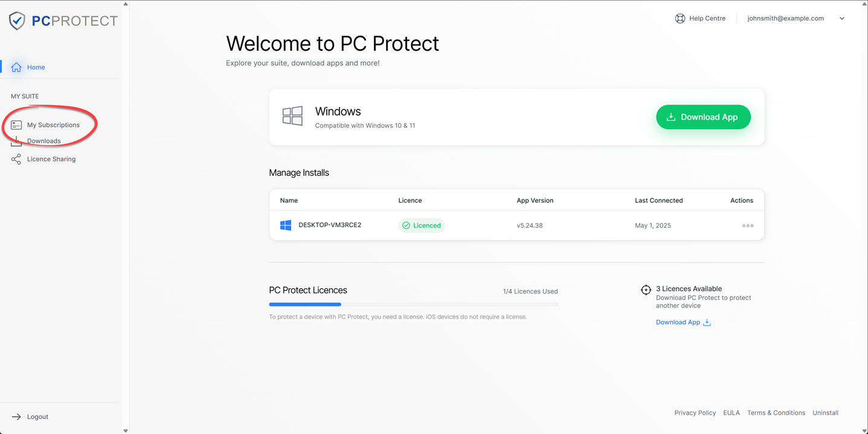Open the Terms & Conditions link
This screenshot has height=434, width=868.
click(x=776, y=413)
